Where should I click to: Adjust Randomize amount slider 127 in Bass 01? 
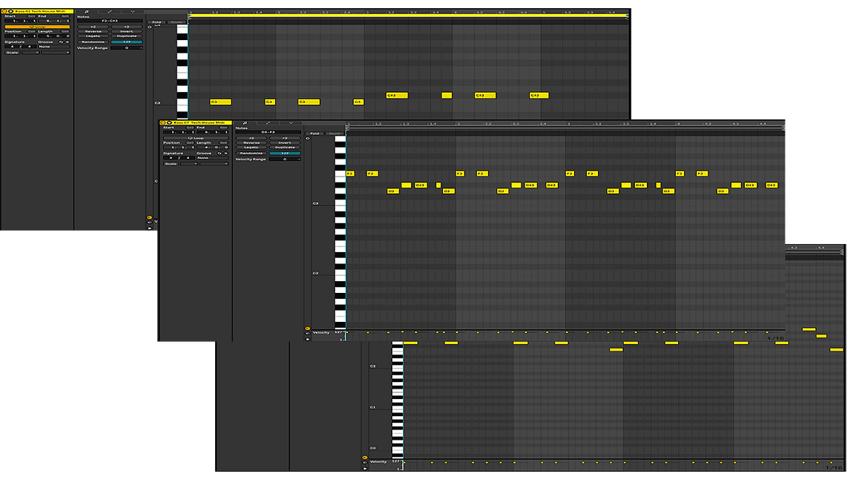coord(127,42)
